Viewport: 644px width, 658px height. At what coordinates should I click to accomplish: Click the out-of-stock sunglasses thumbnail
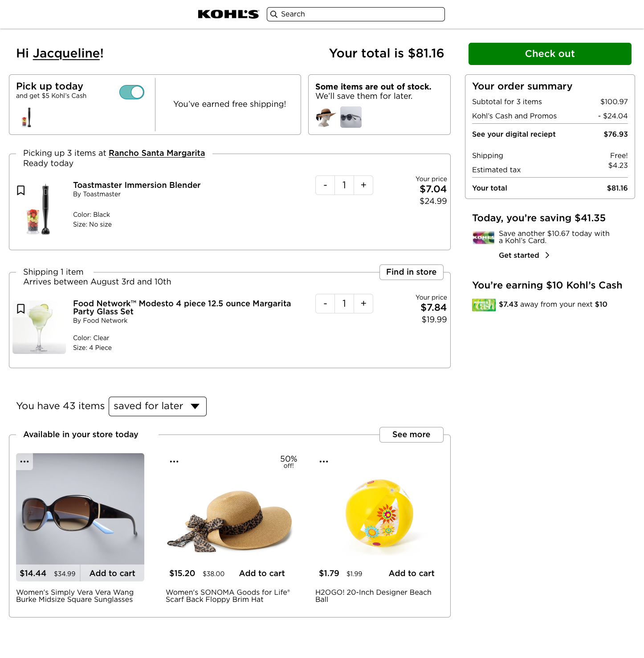(351, 117)
